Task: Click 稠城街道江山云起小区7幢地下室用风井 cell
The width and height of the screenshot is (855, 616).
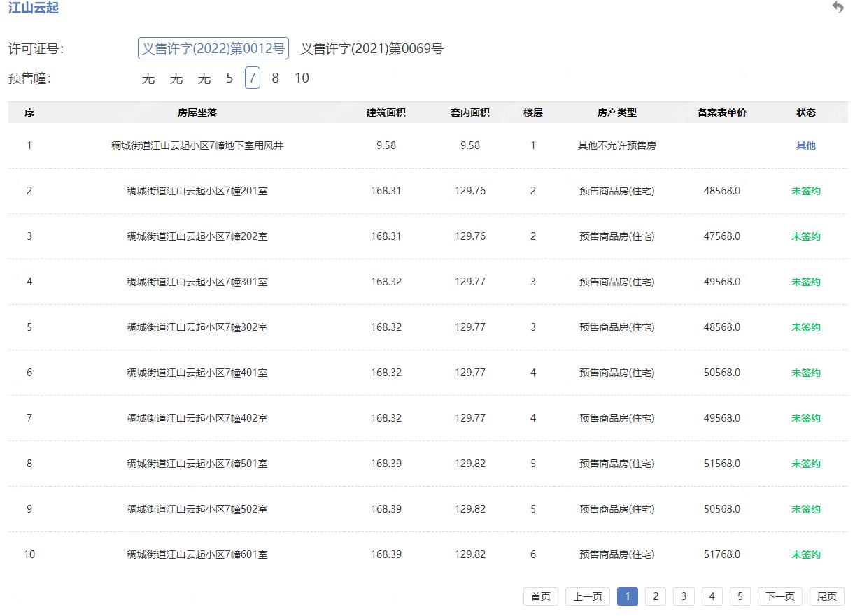Action: click(197, 145)
